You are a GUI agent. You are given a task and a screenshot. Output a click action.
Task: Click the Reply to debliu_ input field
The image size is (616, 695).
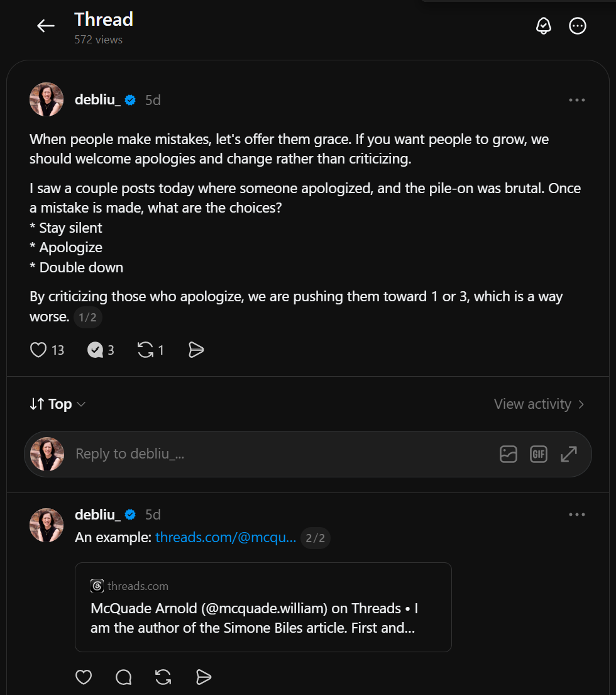coord(283,454)
